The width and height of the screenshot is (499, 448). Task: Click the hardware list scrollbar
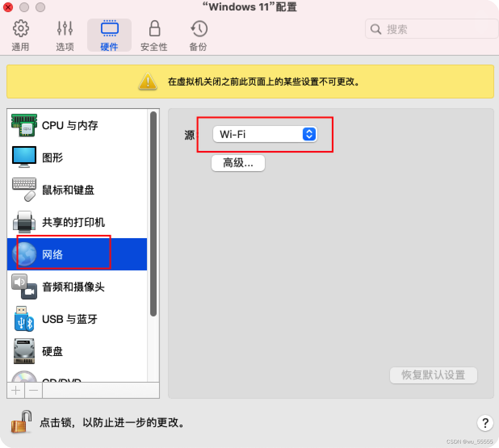(x=153, y=214)
